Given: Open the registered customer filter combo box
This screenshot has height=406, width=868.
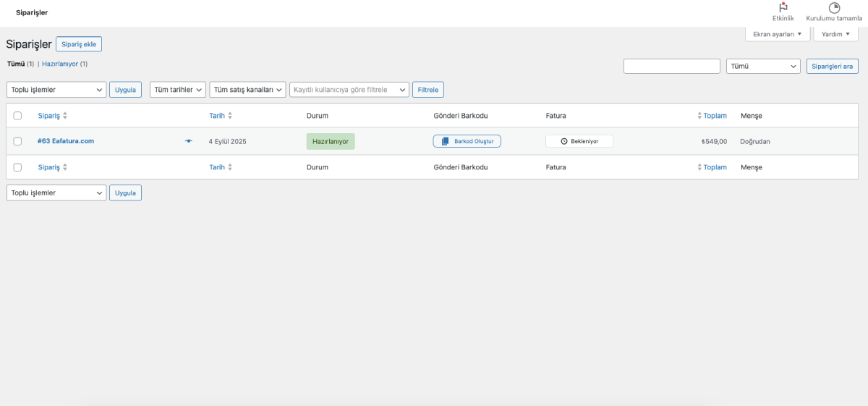Looking at the screenshot, I should pos(349,90).
